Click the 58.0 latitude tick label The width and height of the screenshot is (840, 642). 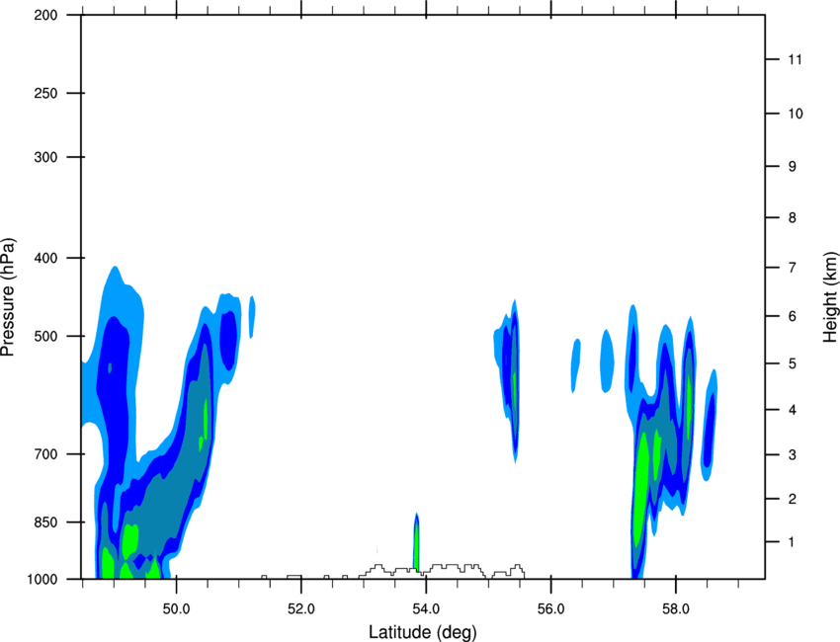676,609
